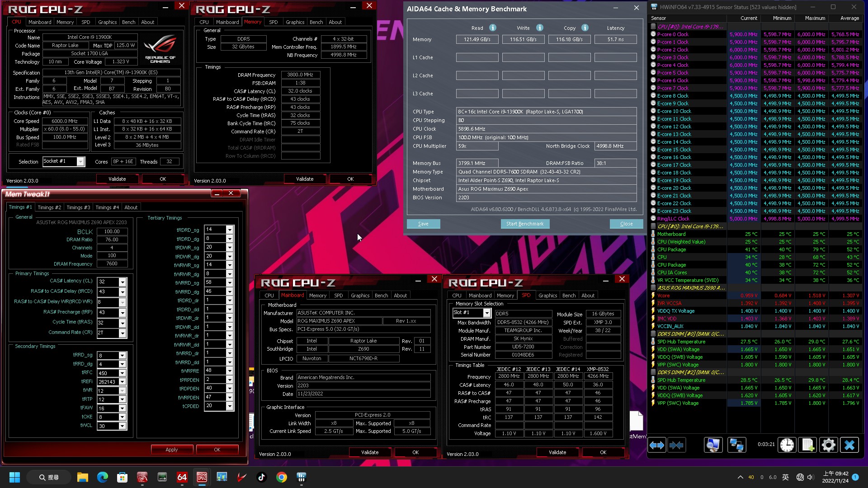Click info icon next to Copy in AIDA64
868x488 pixels.
click(585, 28)
